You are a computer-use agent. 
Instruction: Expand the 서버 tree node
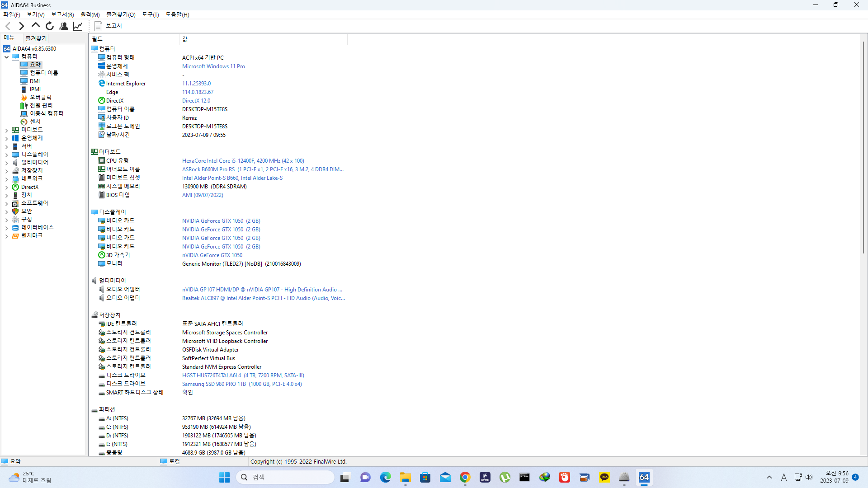(6, 146)
